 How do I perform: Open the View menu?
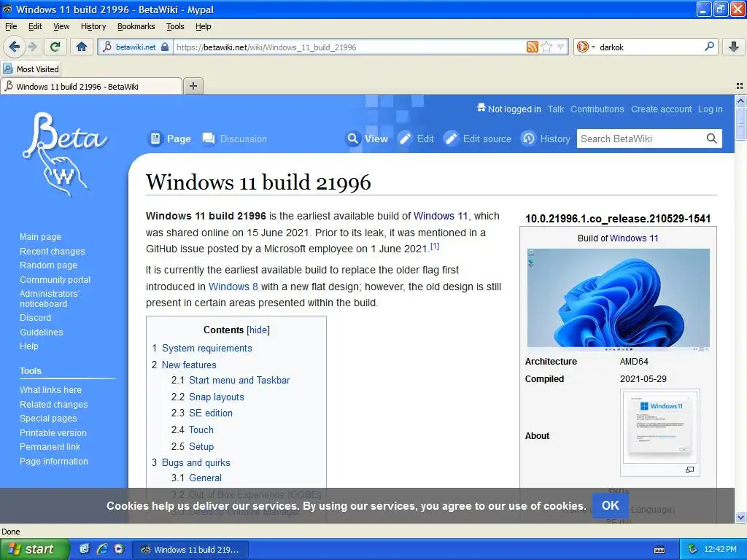tap(61, 27)
